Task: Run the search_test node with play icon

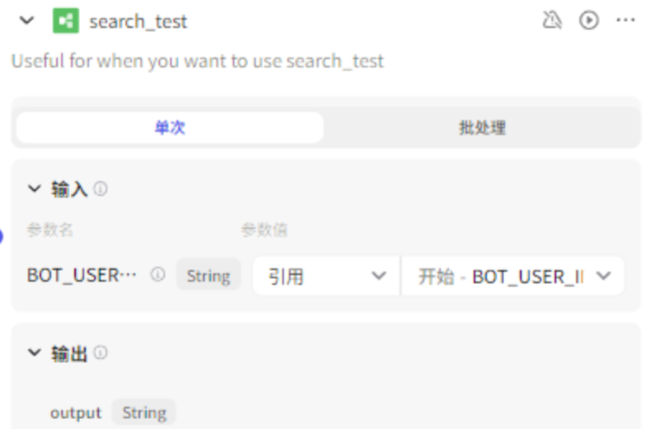Action: [x=589, y=20]
